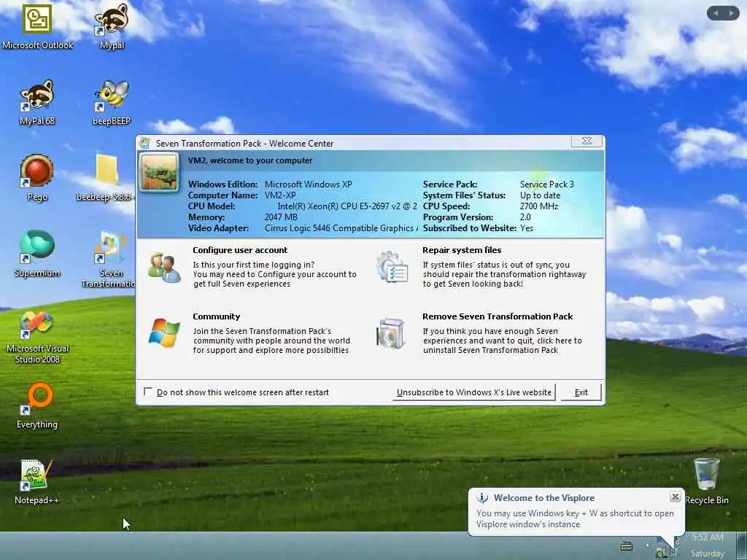
Task: Click the Remove Seven Transformation Pack icon
Action: (x=391, y=332)
